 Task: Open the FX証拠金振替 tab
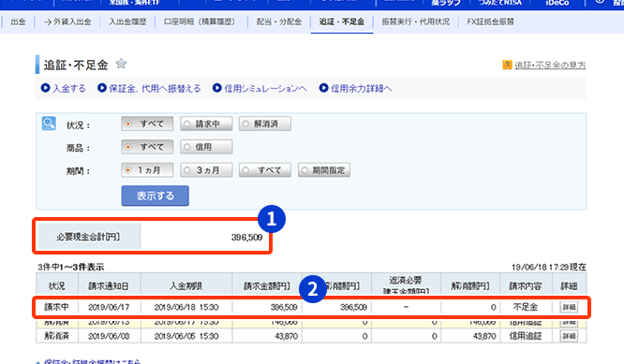click(490, 22)
